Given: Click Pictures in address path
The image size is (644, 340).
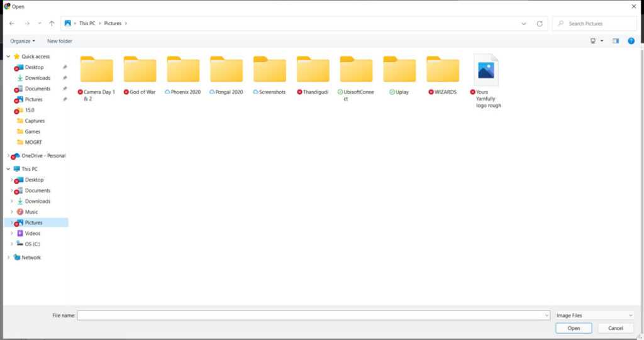Looking at the screenshot, I should tap(113, 23).
